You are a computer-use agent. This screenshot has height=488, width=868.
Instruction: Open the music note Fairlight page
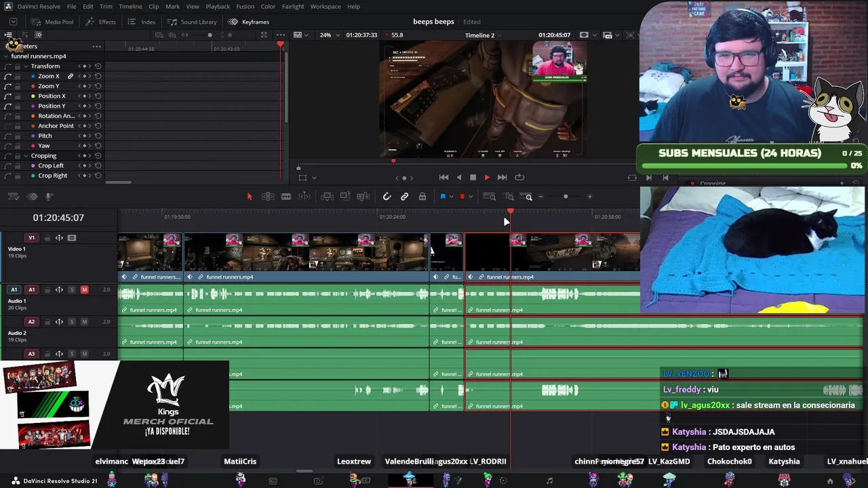click(549, 481)
